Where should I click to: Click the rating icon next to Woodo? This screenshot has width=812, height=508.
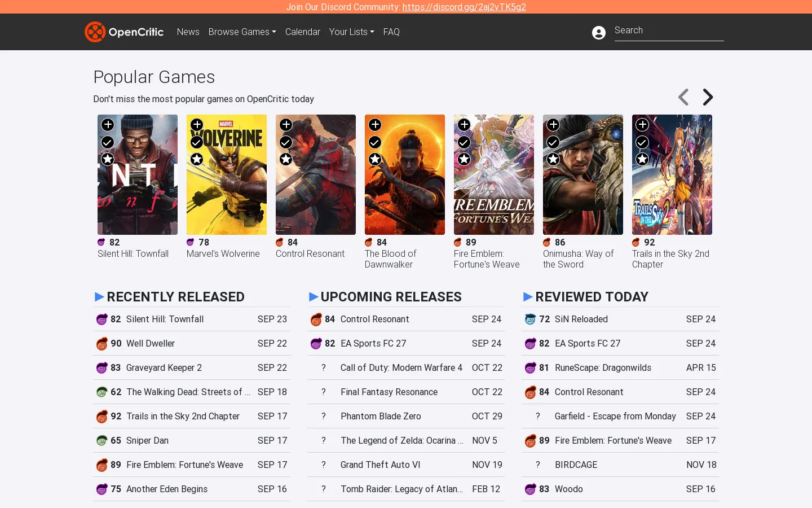(x=531, y=489)
